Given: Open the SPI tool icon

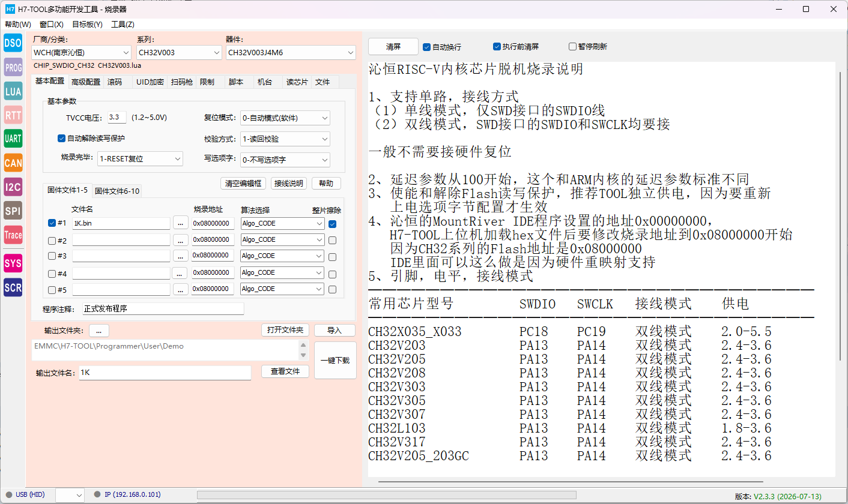Looking at the screenshot, I should coord(13,211).
